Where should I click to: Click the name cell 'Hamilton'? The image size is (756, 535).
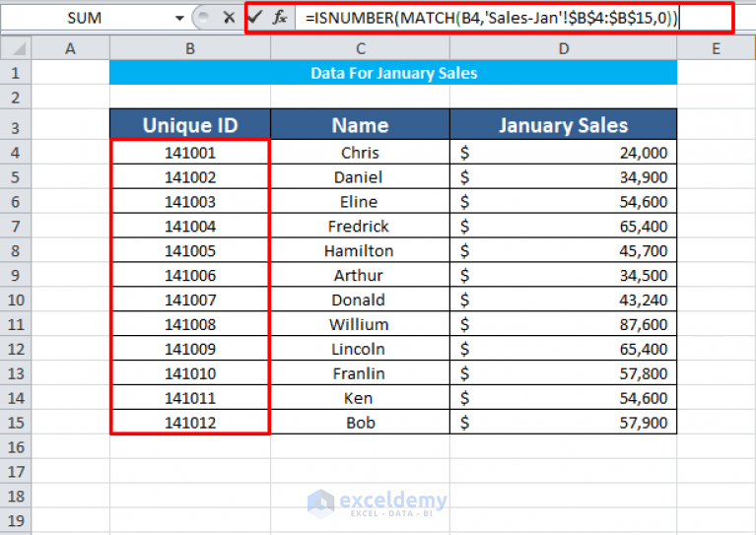click(360, 250)
